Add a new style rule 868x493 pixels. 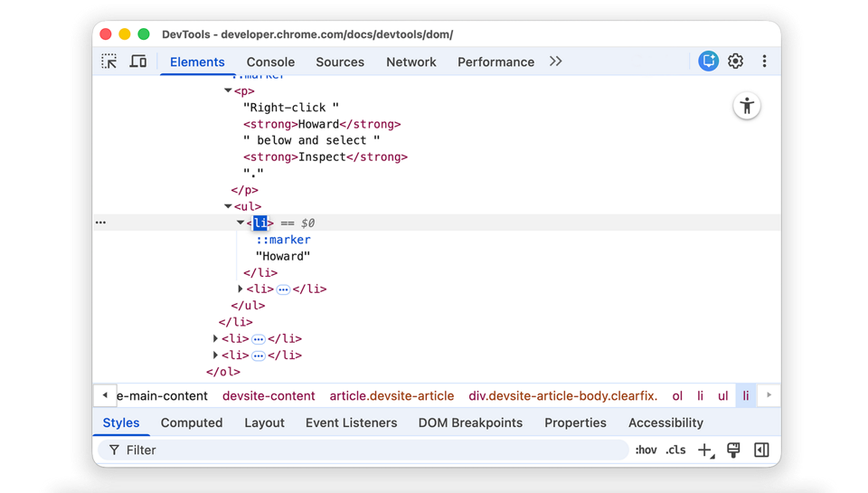pos(706,450)
